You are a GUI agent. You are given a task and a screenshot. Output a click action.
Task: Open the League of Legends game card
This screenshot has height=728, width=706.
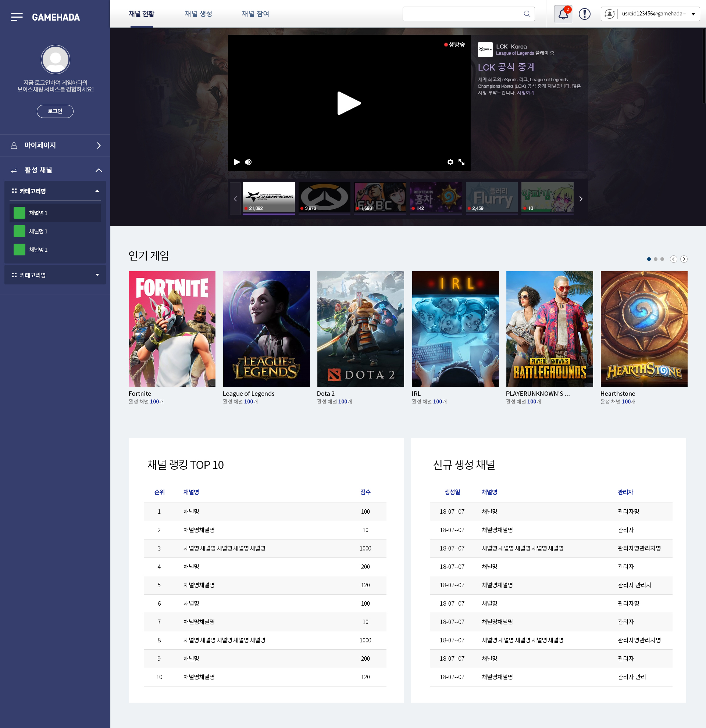[x=267, y=329]
